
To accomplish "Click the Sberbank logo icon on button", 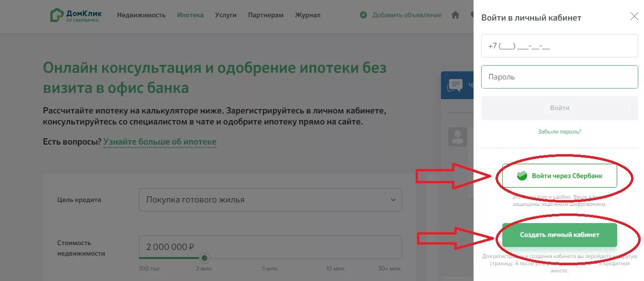I will click(x=522, y=176).
